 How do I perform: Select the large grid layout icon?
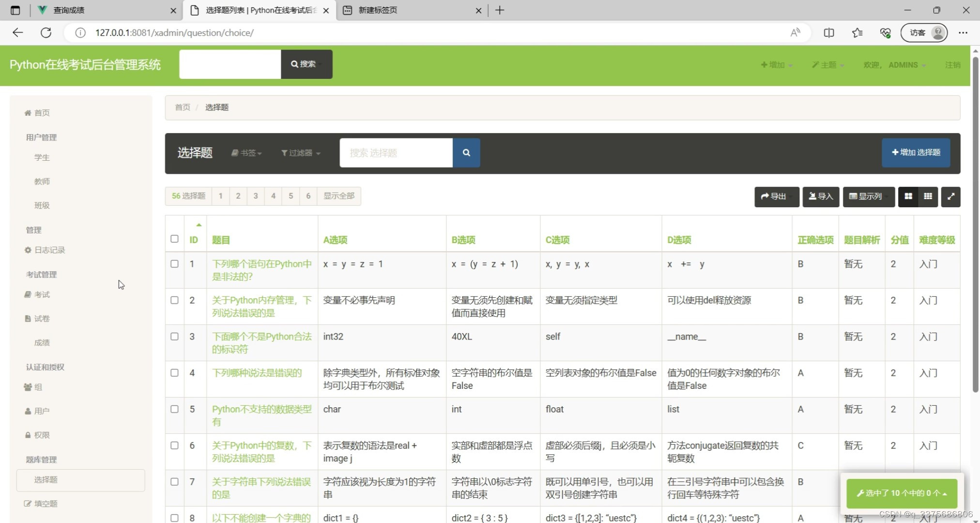pos(908,197)
